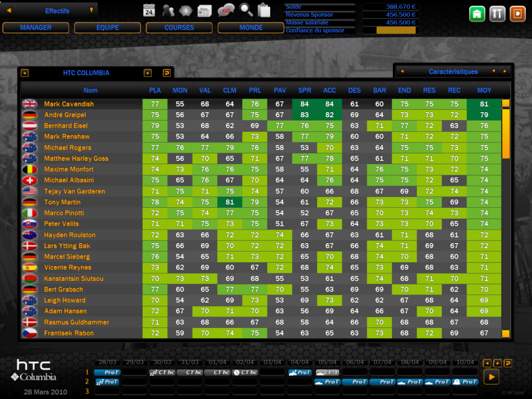Sort riders by the PLA column
The width and height of the screenshot is (532, 399).
pos(155,90)
